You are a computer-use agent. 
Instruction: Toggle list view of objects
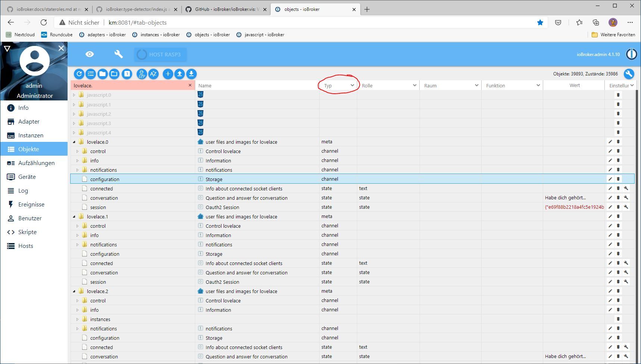coord(91,74)
